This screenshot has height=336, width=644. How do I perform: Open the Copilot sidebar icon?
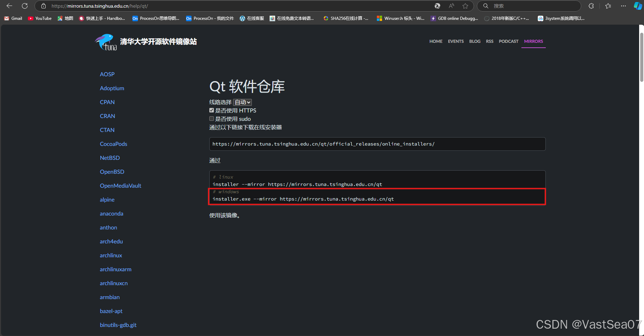tap(638, 6)
